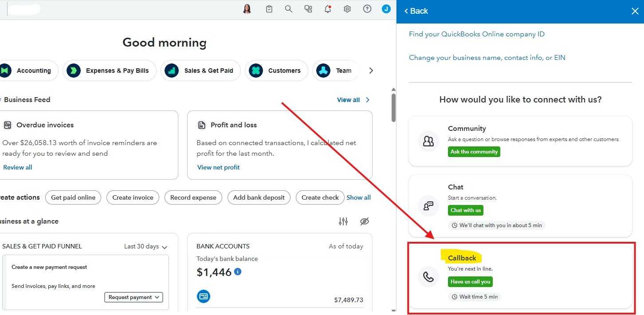Viewport: 644px width, 315px height.
Task: Open the notifications bell
Action: point(328,9)
